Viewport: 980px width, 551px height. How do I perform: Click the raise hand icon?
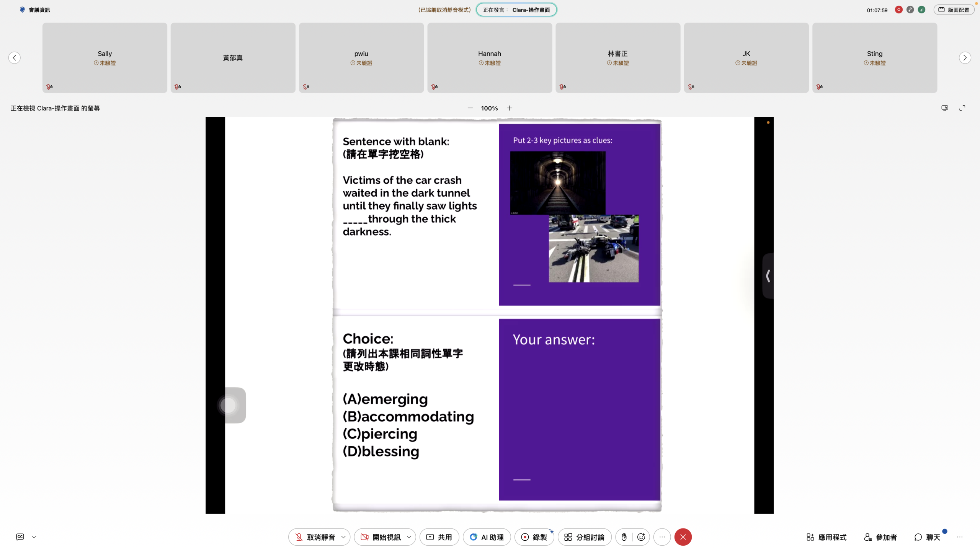tap(624, 537)
